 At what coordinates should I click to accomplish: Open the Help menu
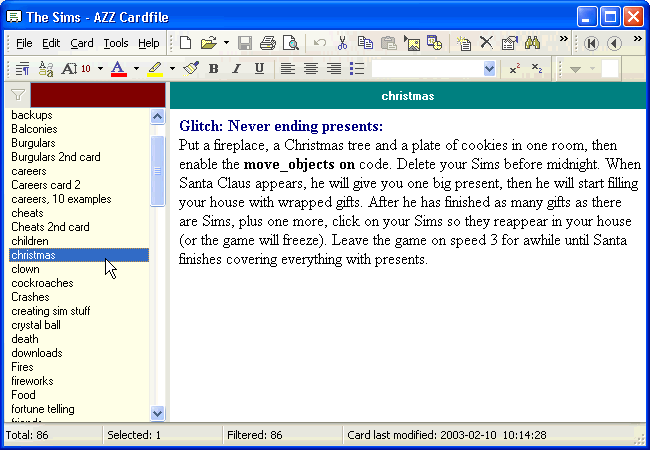149,43
